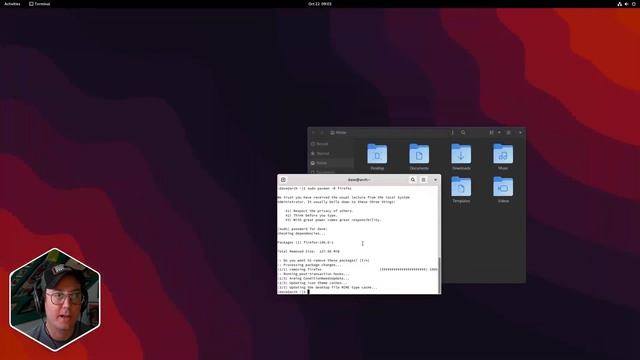Click the volume icon in system tray

coord(627,4)
